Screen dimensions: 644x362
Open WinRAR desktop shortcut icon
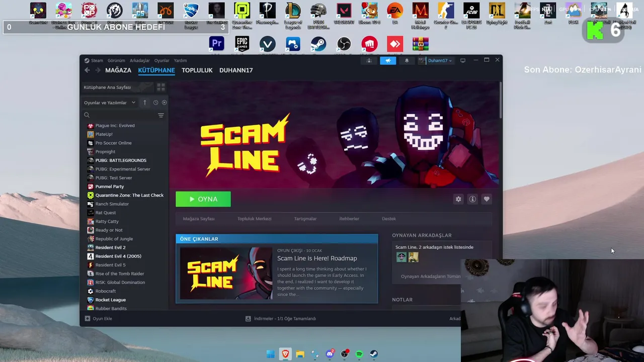click(x=421, y=44)
